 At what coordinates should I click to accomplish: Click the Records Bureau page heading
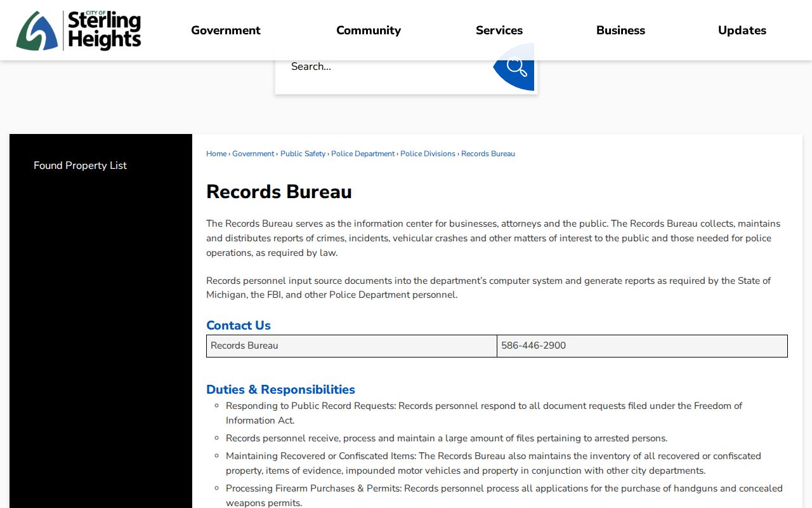point(279,192)
